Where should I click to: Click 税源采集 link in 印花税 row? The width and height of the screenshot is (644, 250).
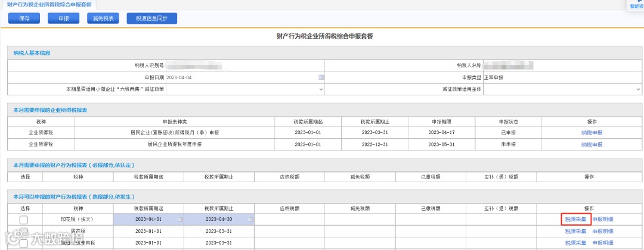(576, 219)
